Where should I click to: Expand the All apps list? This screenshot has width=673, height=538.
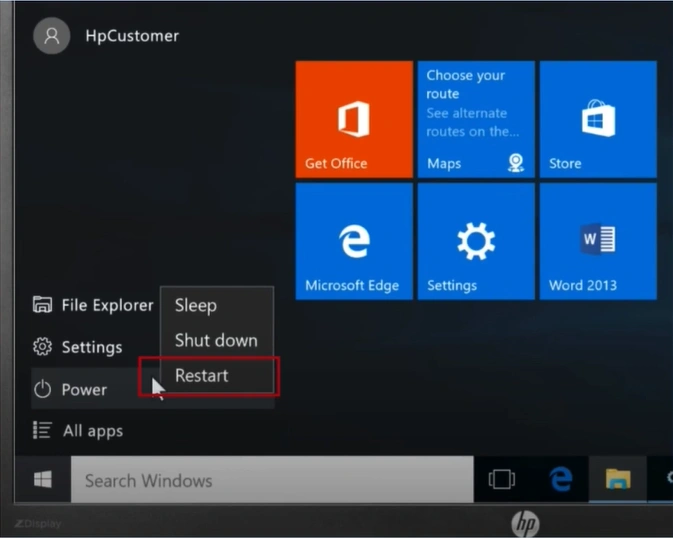coord(78,430)
